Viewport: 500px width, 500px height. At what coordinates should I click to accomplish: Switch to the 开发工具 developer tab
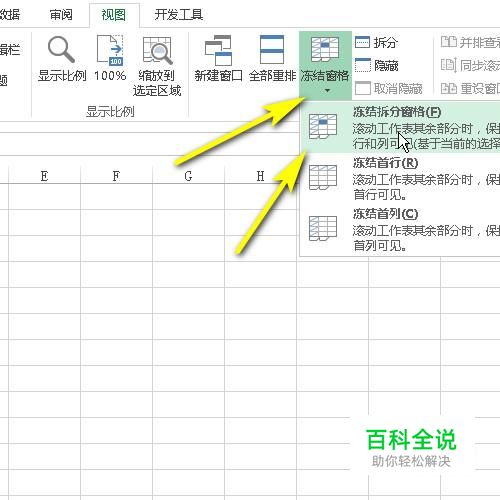point(179,15)
